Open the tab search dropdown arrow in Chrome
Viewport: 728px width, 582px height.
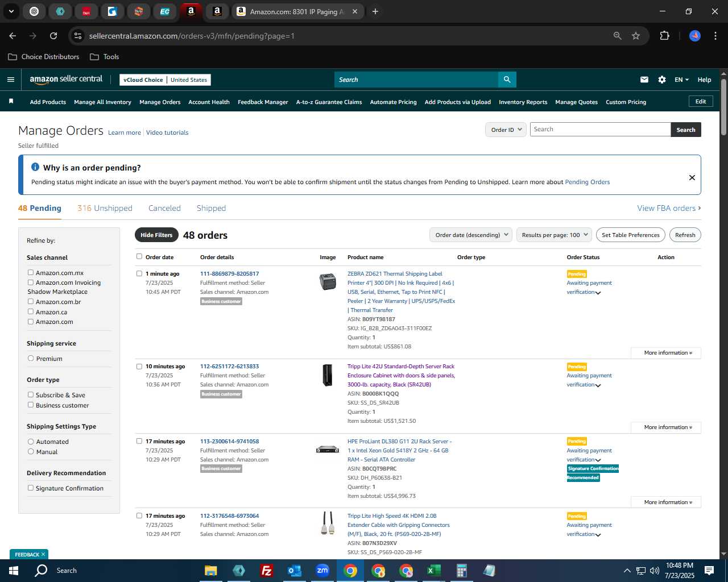point(11,11)
